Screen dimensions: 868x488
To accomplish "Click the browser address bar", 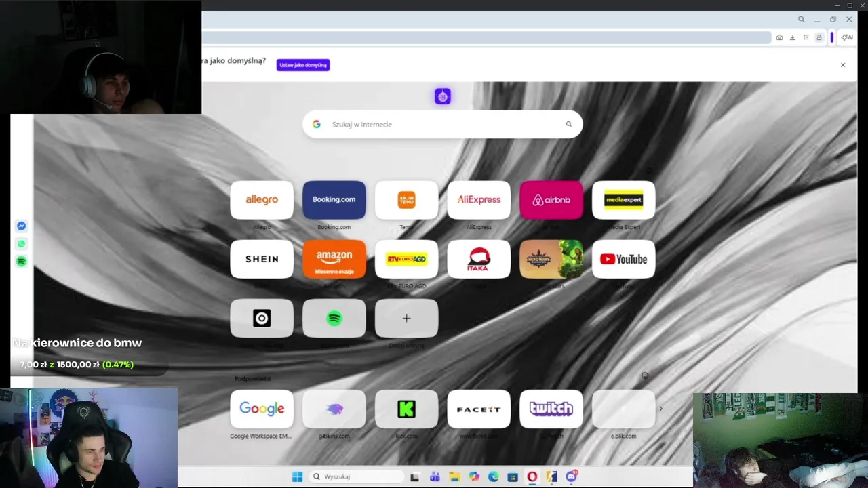I will click(486, 37).
